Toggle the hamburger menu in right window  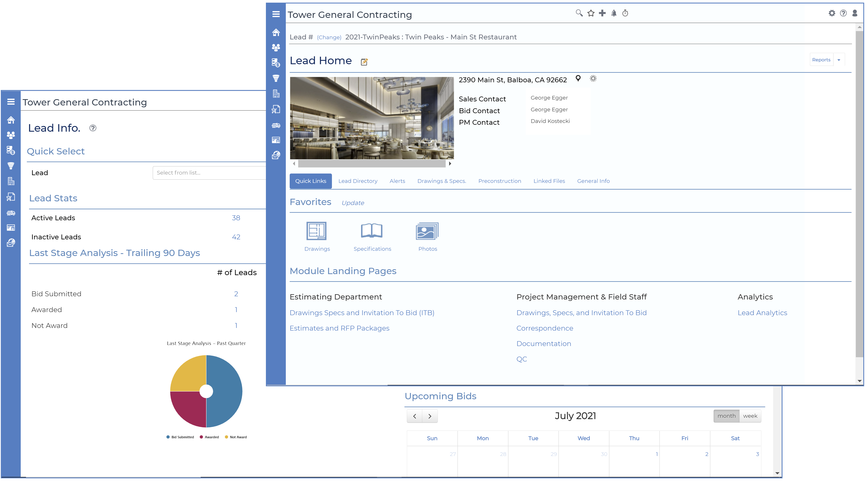pyautogui.click(x=276, y=14)
